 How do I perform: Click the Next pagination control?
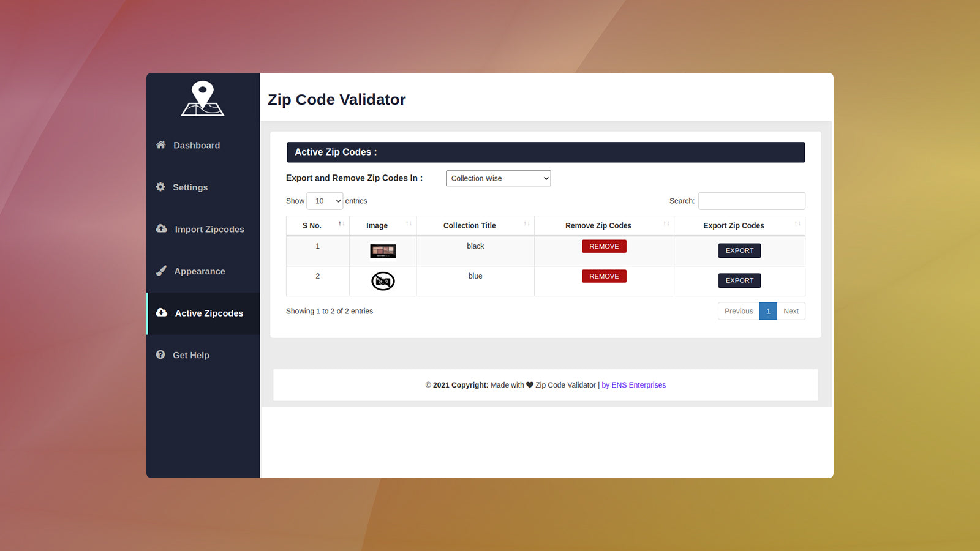click(x=791, y=311)
